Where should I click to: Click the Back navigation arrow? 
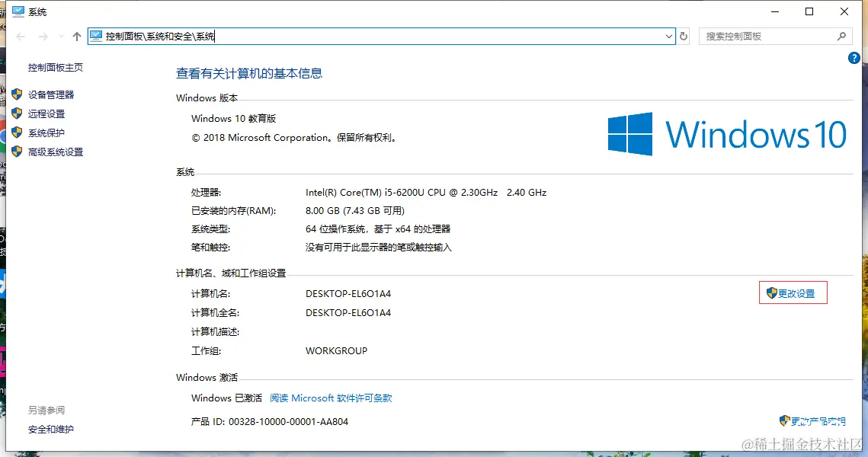point(21,37)
